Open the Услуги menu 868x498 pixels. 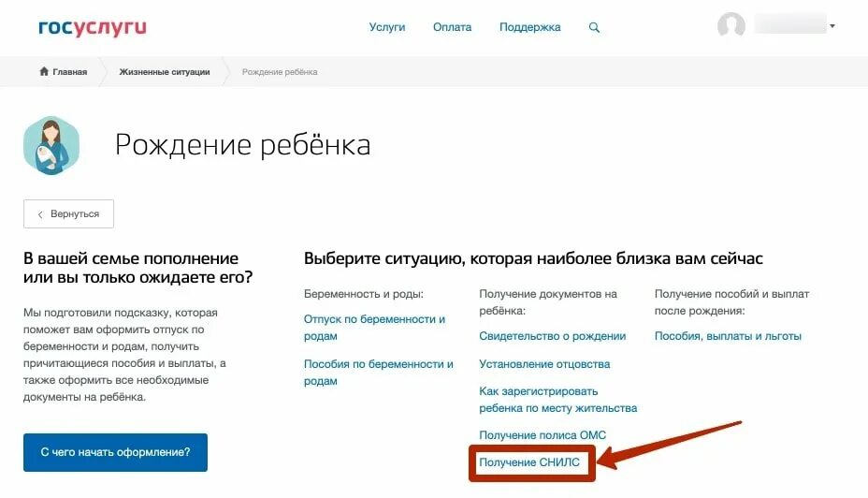tap(387, 27)
